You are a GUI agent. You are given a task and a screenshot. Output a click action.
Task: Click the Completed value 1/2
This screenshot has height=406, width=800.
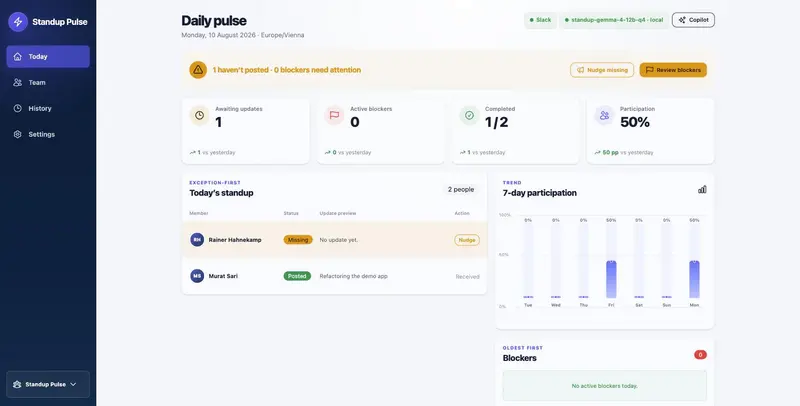496,122
